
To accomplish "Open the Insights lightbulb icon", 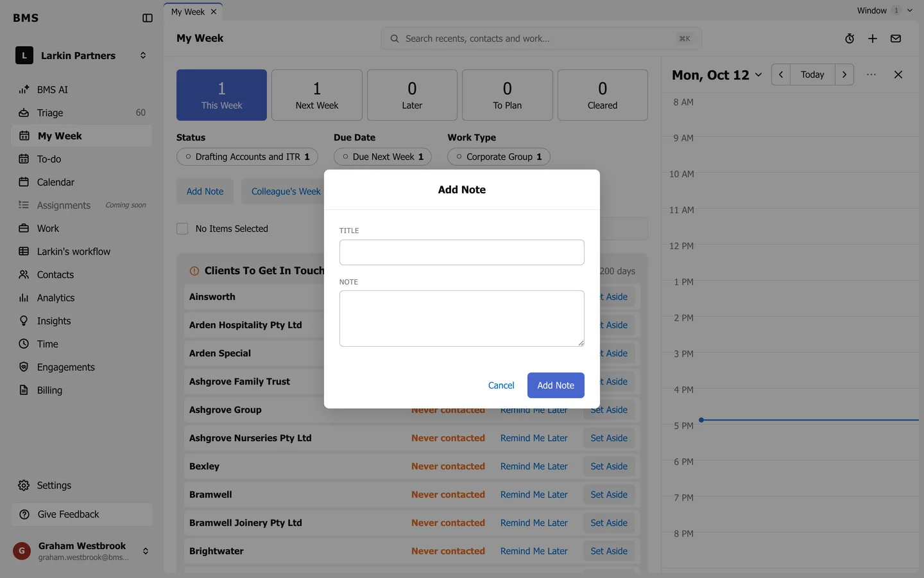I will tap(24, 321).
